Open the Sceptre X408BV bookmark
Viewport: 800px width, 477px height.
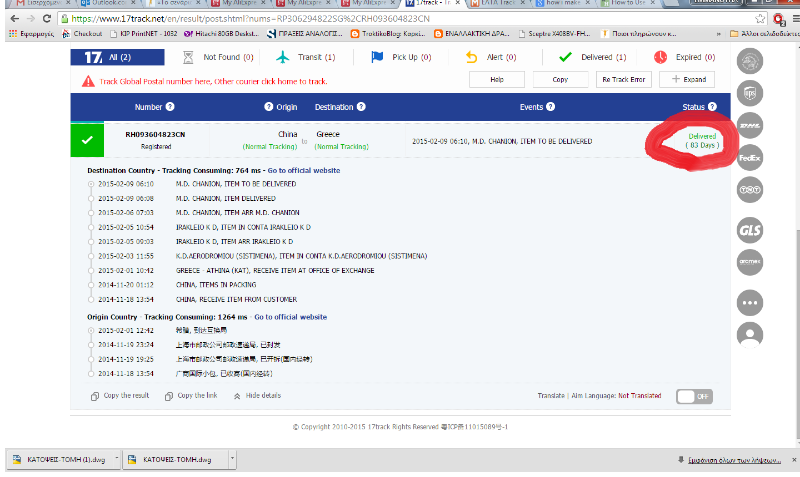click(x=555, y=34)
